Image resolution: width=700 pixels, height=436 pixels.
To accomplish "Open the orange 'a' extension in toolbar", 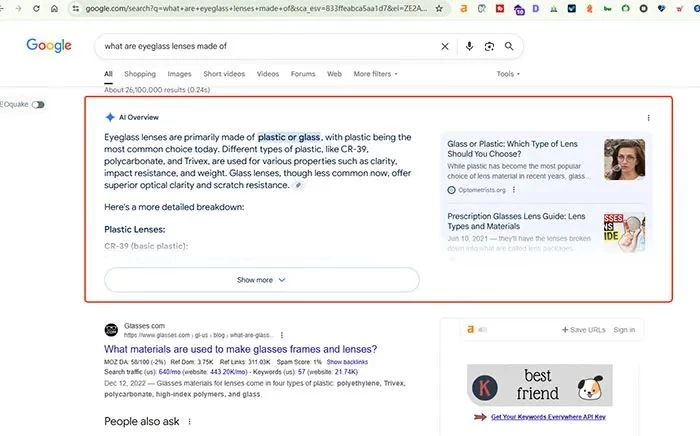I will [463, 8].
